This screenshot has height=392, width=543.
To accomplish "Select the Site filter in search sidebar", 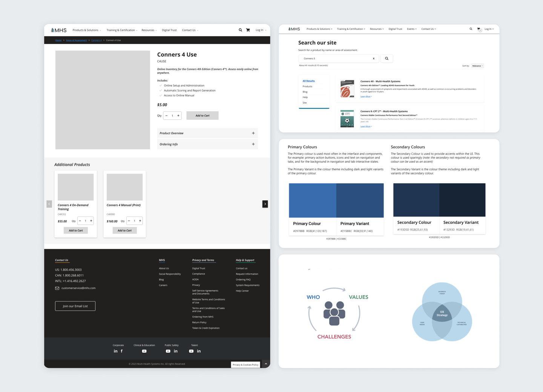I will click(304, 103).
